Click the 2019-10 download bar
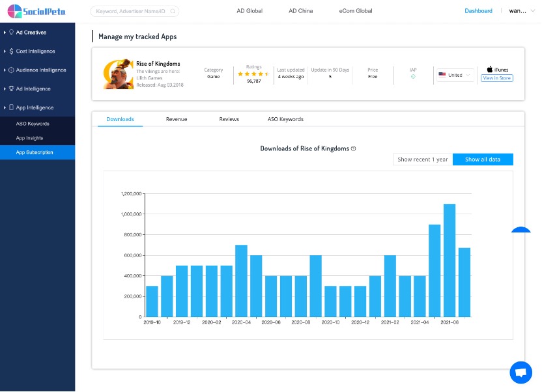Viewport: 542px width, 392px height. 152,301
